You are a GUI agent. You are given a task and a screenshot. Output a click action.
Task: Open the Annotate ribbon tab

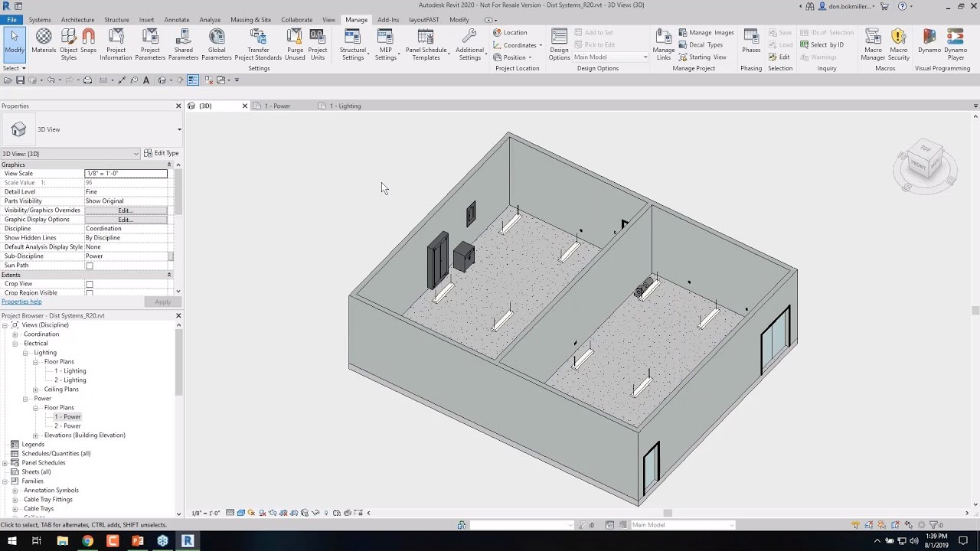pyautogui.click(x=177, y=20)
